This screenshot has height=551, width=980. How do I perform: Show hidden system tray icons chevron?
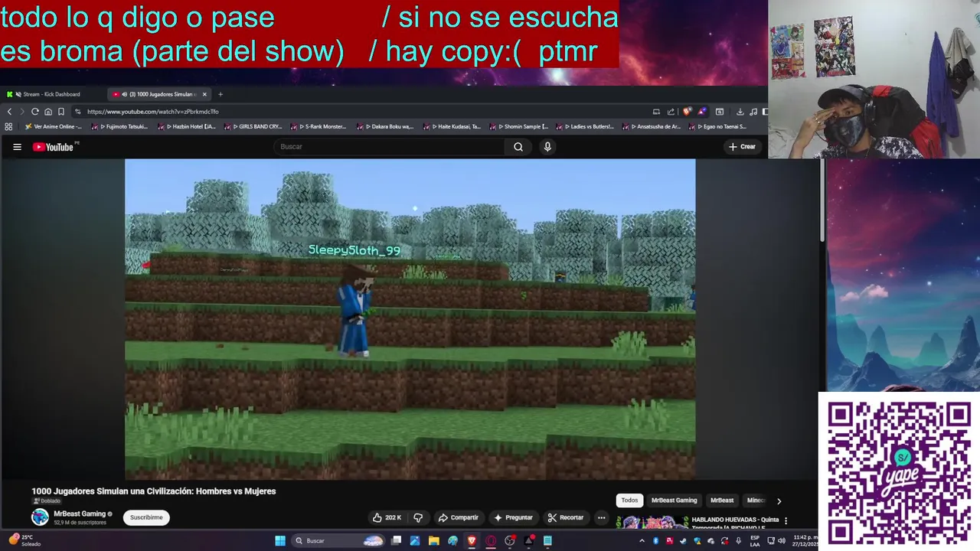pos(642,541)
